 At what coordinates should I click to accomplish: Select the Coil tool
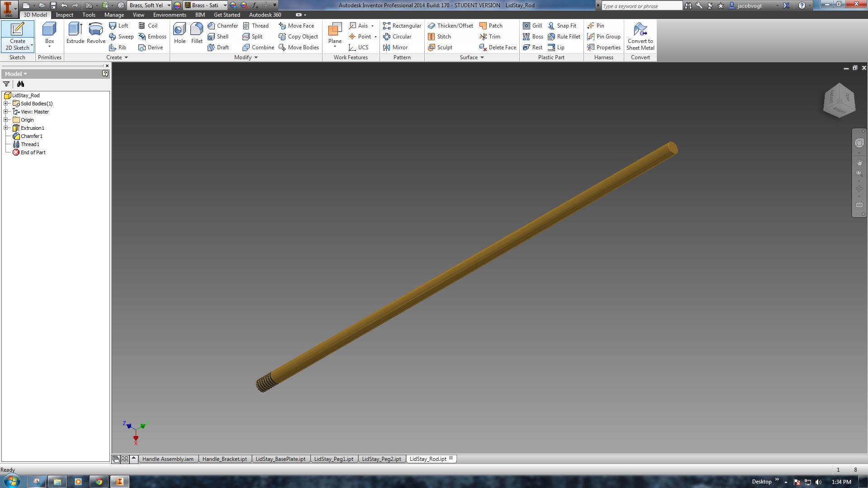pyautogui.click(x=148, y=26)
